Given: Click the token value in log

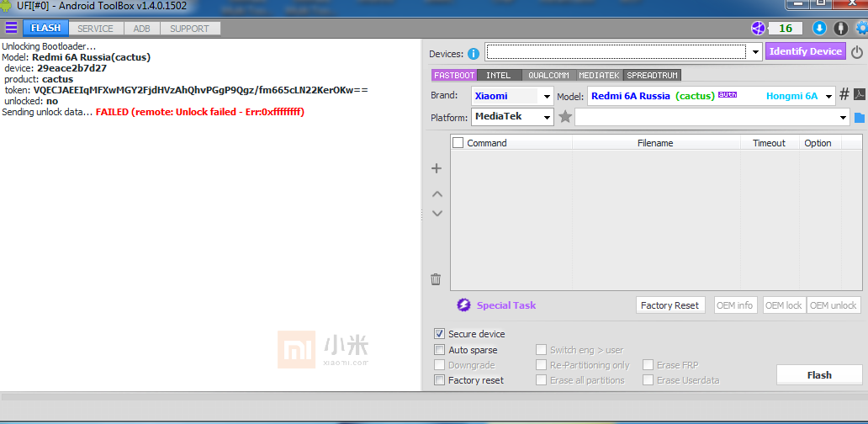Looking at the screenshot, I should (x=200, y=90).
